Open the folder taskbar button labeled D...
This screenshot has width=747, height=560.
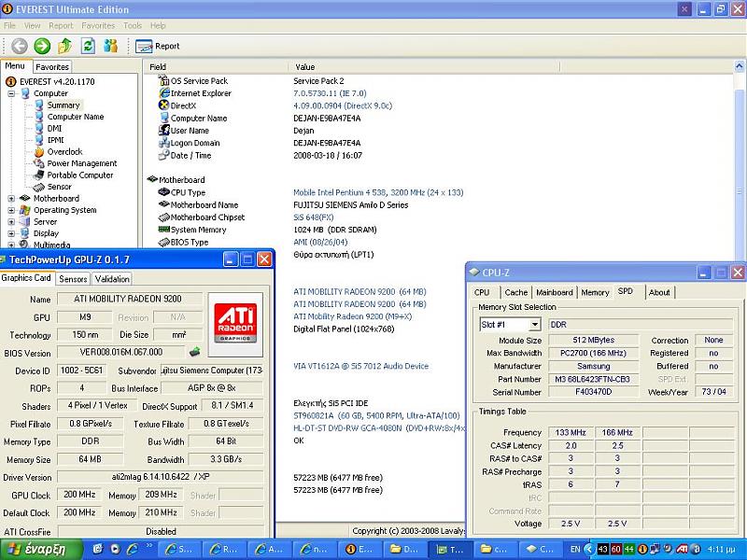405,549
